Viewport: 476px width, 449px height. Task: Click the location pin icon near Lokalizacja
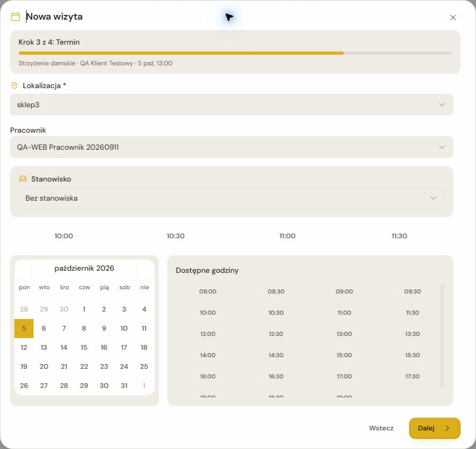pyautogui.click(x=14, y=85)
